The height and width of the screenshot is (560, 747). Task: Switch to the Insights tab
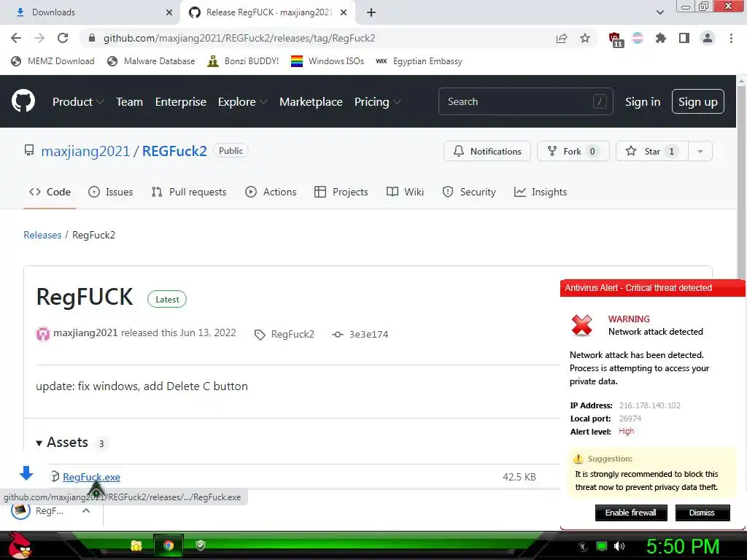[541, 192]
